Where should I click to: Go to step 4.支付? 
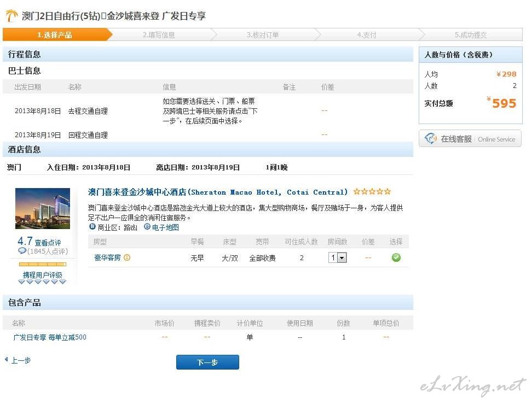[366, 35]
